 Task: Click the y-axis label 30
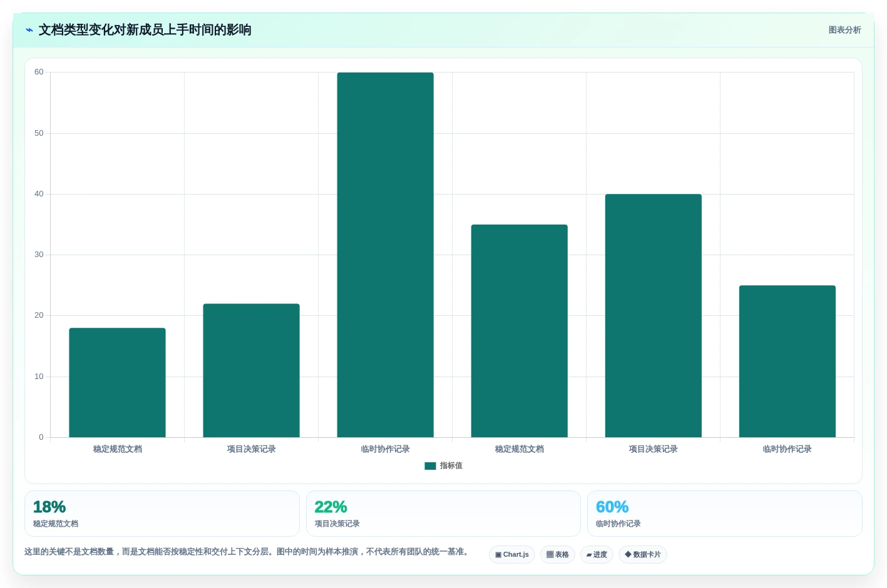39,255
